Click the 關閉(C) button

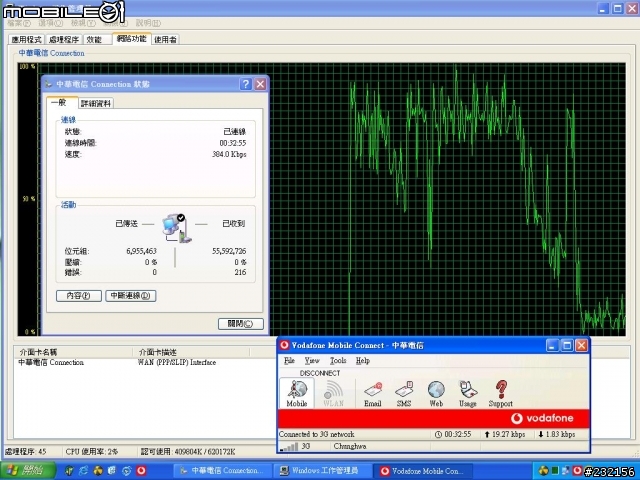coord(240,324)
